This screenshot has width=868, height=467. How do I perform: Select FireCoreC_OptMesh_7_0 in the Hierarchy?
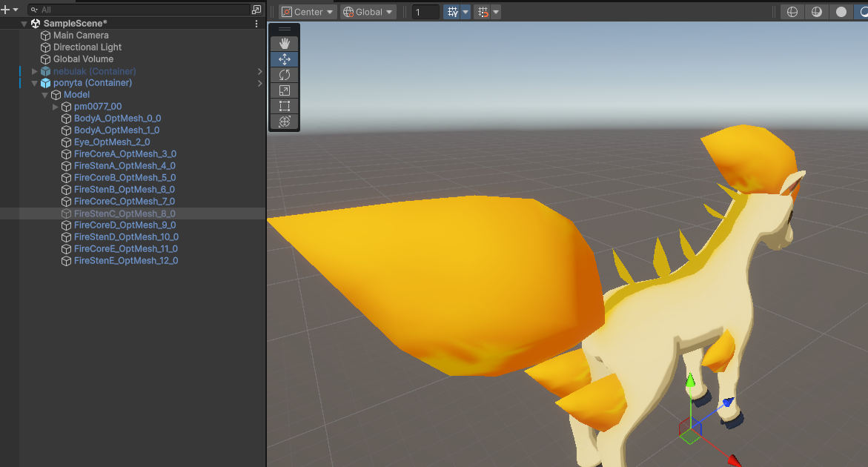125,202
